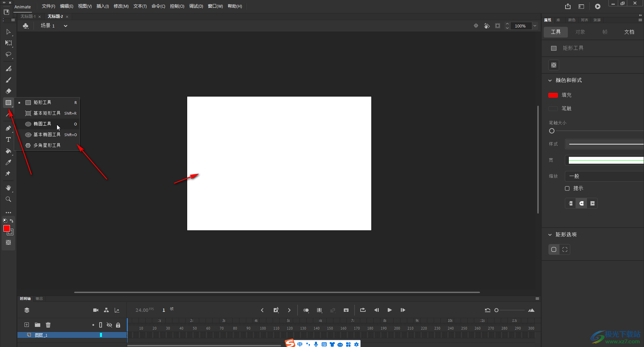The height and width of the screenshot is (347, 644).
Task: Select the Asset Warp pin tool
Action: [x=8, y=173]
